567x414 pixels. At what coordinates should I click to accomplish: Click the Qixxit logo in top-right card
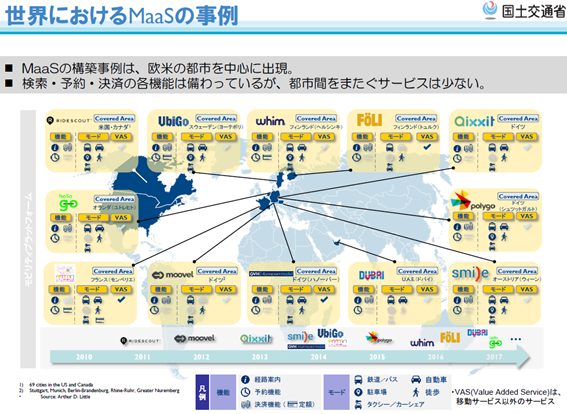pyautogui.click(x=474, y=121)
